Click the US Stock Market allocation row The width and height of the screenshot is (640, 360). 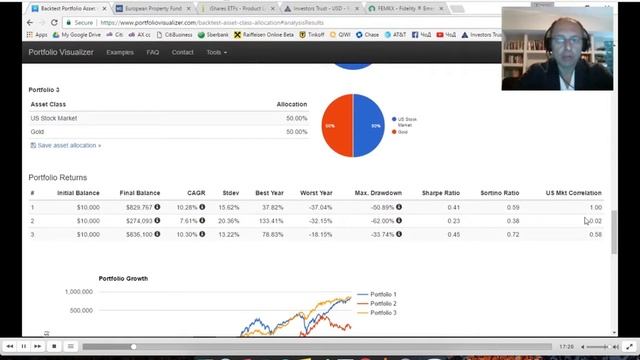point(169,118)
